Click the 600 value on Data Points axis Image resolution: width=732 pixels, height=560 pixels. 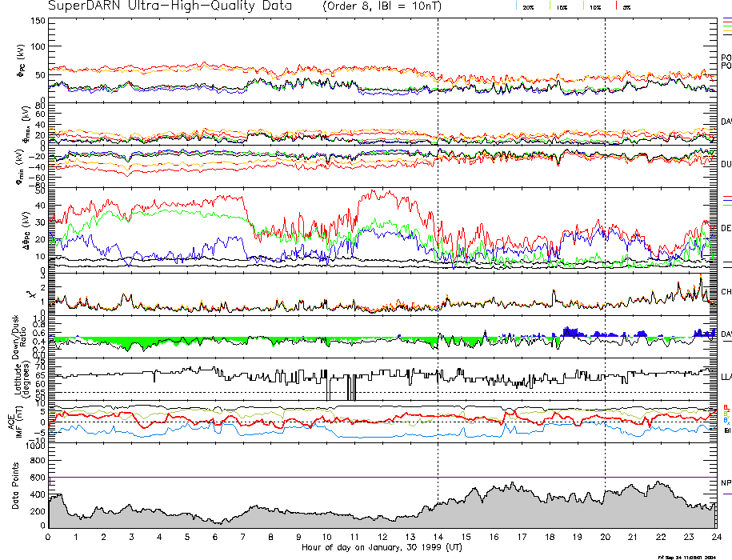(x=36, y=478)
